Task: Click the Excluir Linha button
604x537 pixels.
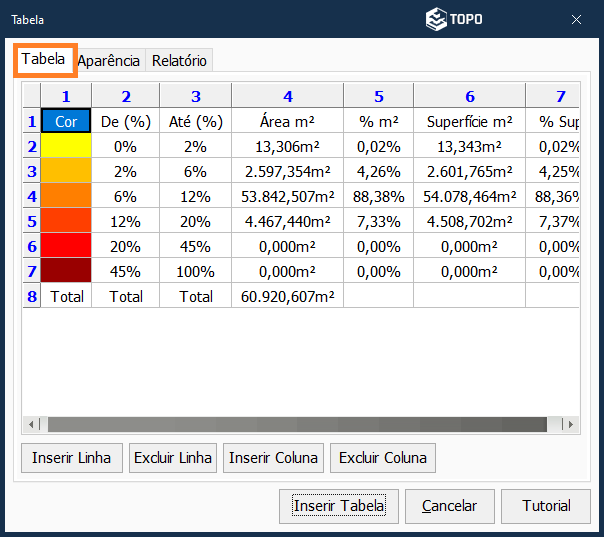Action: tap(173, 458)
